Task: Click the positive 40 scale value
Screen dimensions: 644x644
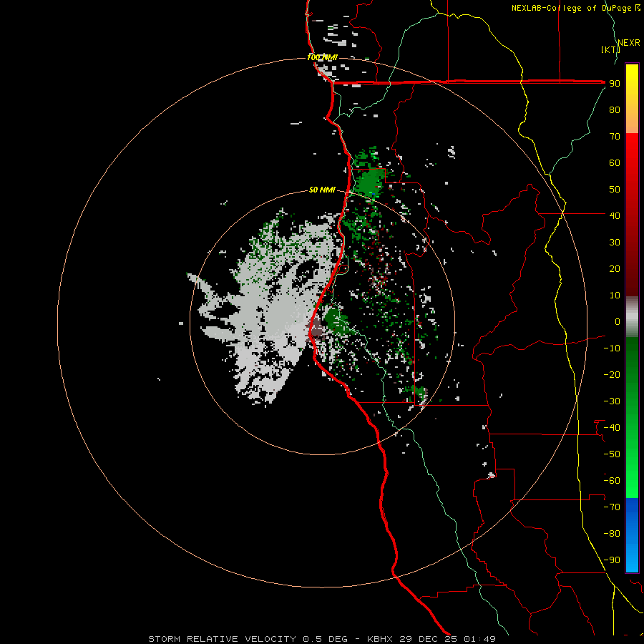Action: coord(615,216)
